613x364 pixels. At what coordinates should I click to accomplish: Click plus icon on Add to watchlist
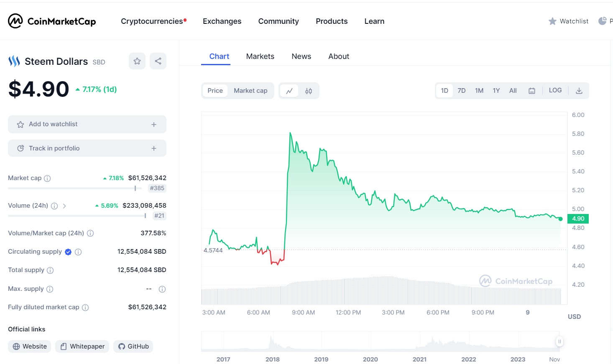154,125
